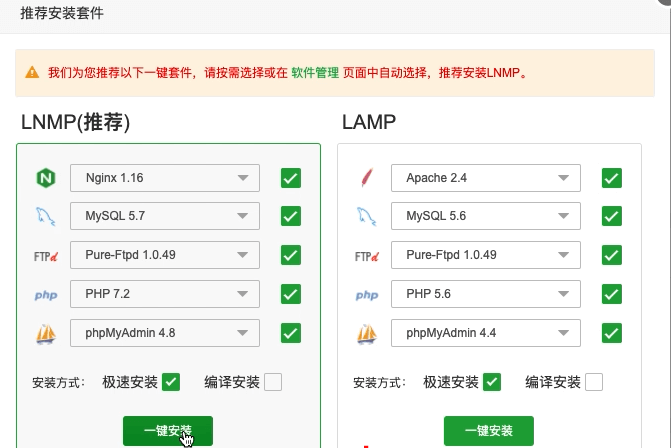Uncheck the LAMP Pure-Ftpd 1.0.49 checkbox
This screenshot has height=448, width=671.
pyautogui.click(x=612, y=255)
